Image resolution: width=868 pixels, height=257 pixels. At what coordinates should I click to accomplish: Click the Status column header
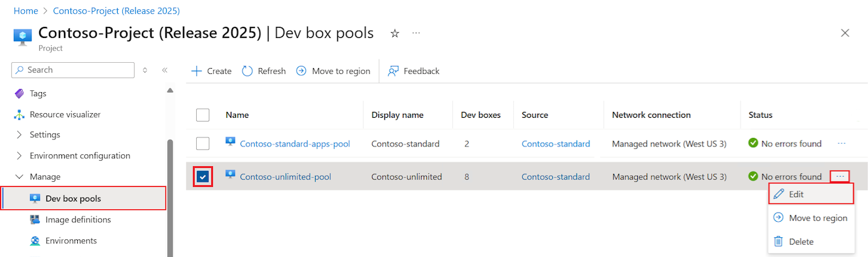(x=760, y=115)
